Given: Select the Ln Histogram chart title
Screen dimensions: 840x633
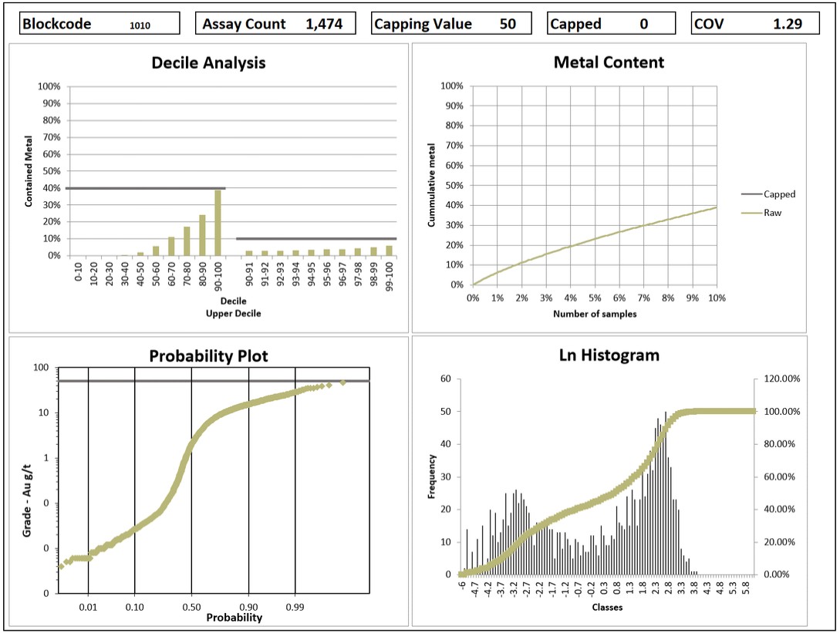Looking at the screenshot, I should pos(609,355).
